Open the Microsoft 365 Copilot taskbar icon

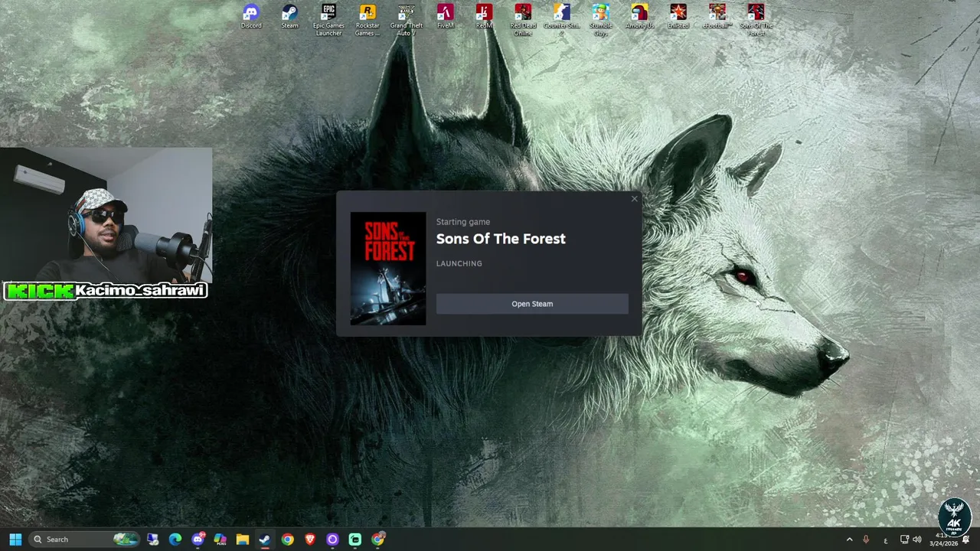tap(220, 540)
